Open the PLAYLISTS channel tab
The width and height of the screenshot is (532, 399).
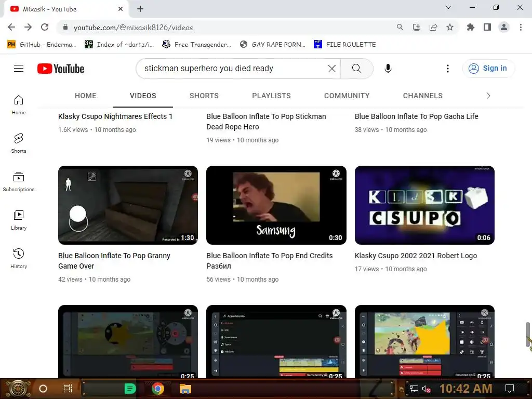tap(271, 96)
